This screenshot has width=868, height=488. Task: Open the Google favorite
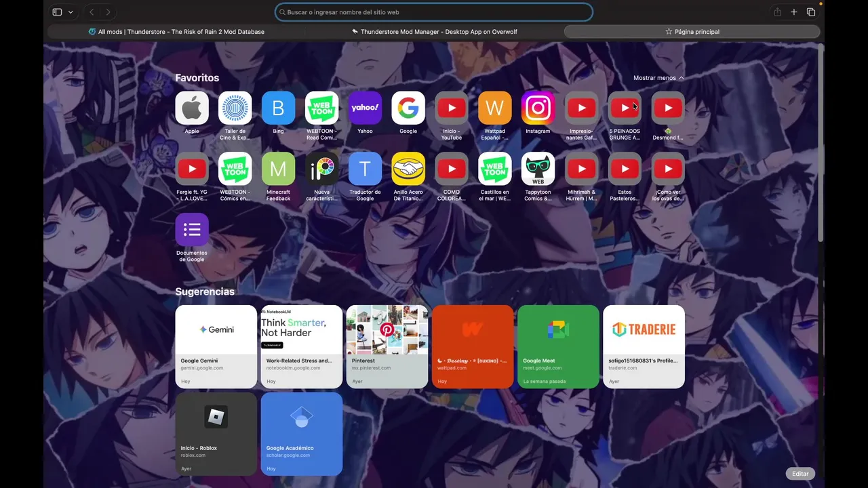point(408,108)
